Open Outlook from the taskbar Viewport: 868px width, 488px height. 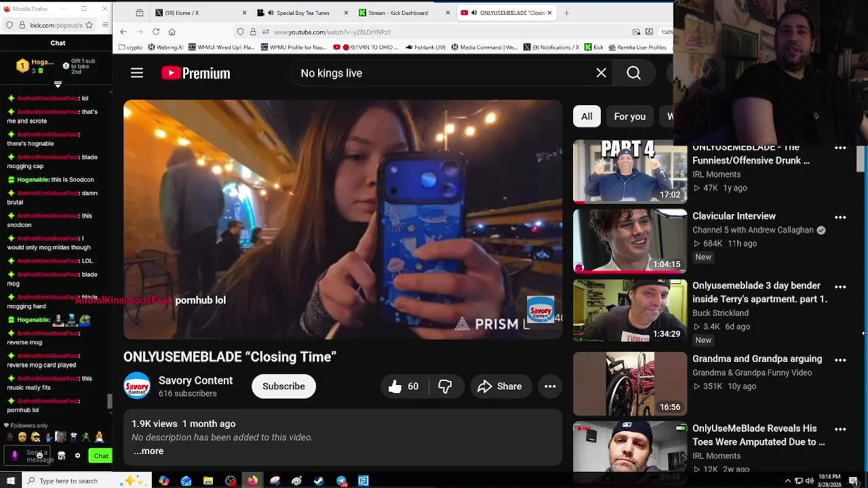coord(186,481)
